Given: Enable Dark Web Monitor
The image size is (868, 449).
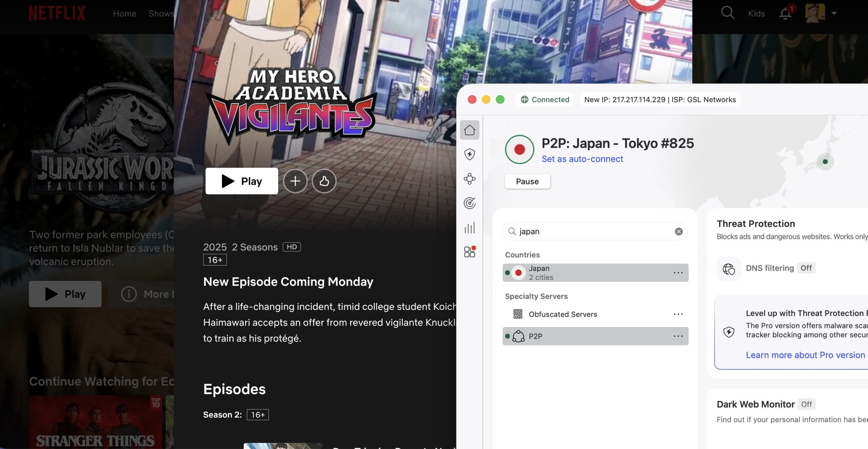Looking at the screenshot, I should [x=807, y=404].
